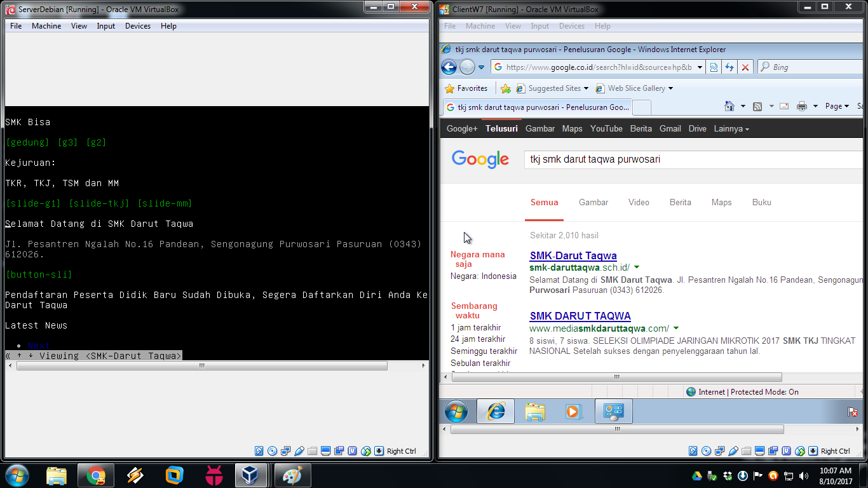868x488 pixels.
Task: Open the SMK-Darut Taqwa search result link
Action: tap(573, 255)
